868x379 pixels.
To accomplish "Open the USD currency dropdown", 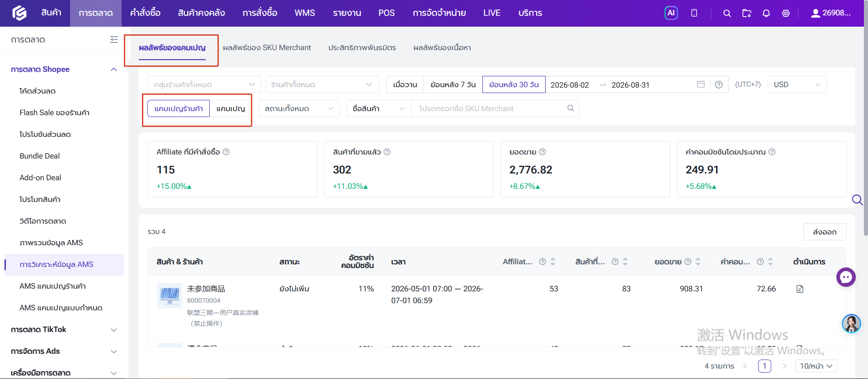I will click(797, 84).
